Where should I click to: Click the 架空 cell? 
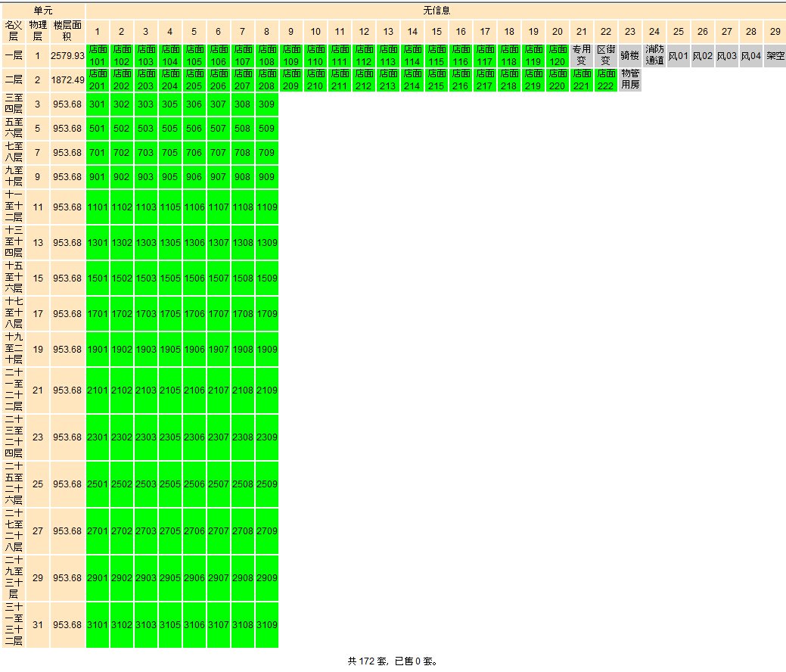point(775,56)
